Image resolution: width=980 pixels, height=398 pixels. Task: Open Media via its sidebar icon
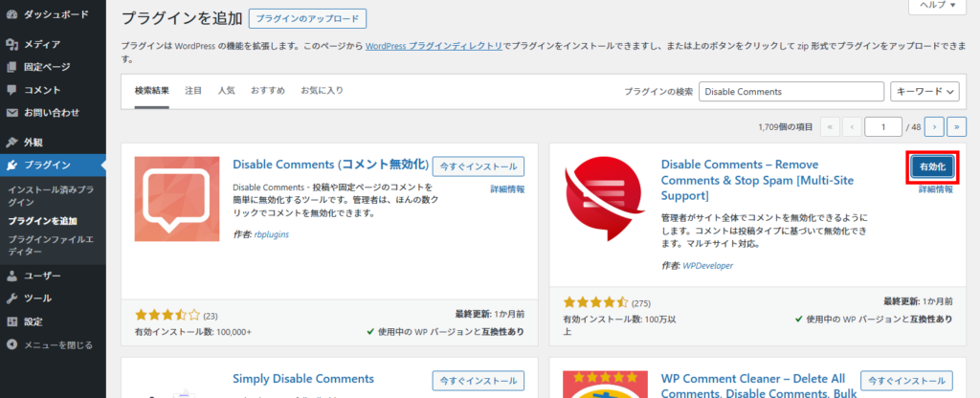tap(11, 44)
